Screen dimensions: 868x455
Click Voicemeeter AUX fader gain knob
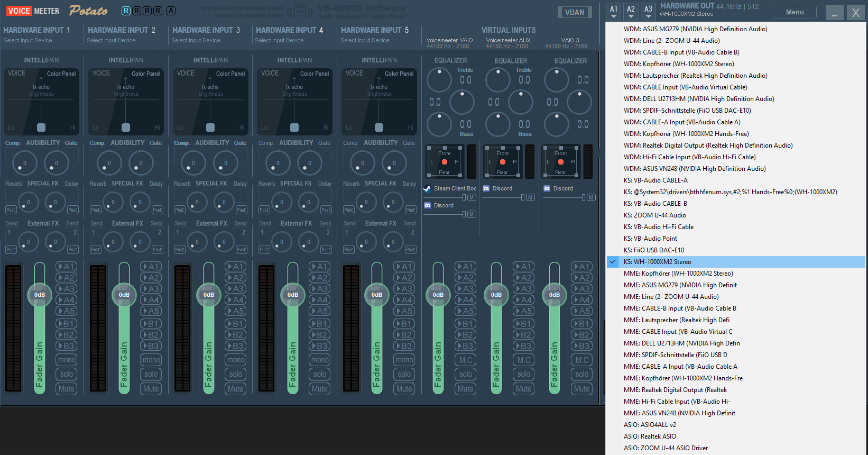496,295
